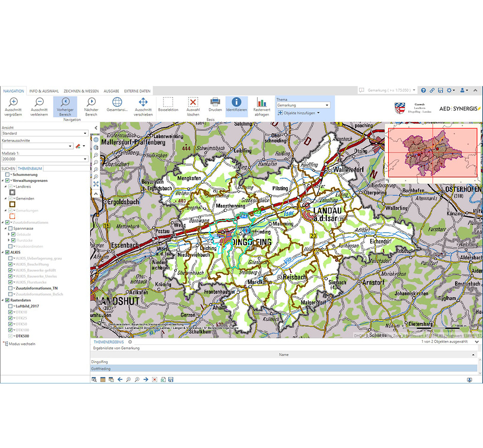Toggle the Schummerung layer checkbox
Screen dimensions: 483x448
point(7,175)
